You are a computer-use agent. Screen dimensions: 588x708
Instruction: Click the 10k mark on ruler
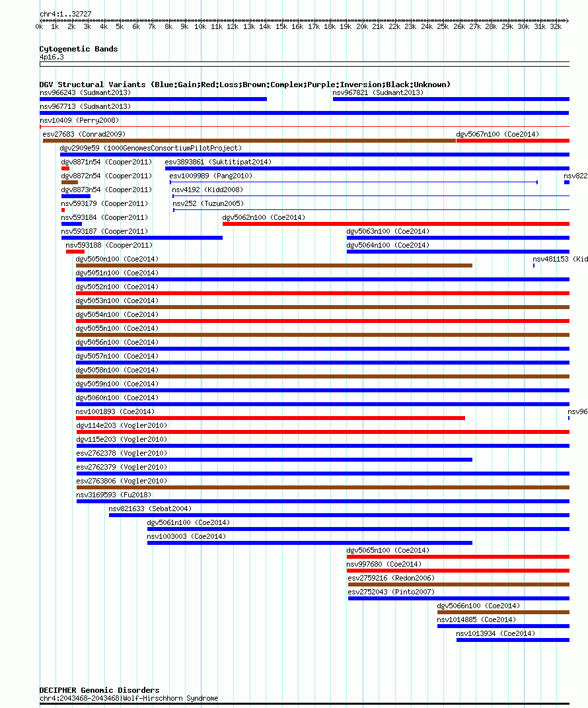coord(200,27)
